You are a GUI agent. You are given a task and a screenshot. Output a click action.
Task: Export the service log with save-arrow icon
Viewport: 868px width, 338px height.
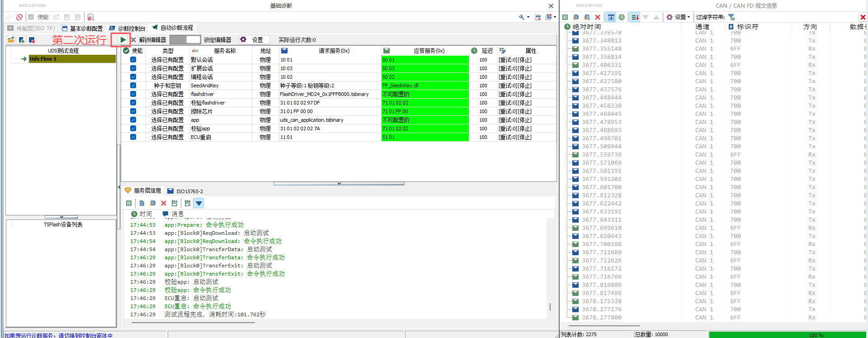(x=175, y=203)
